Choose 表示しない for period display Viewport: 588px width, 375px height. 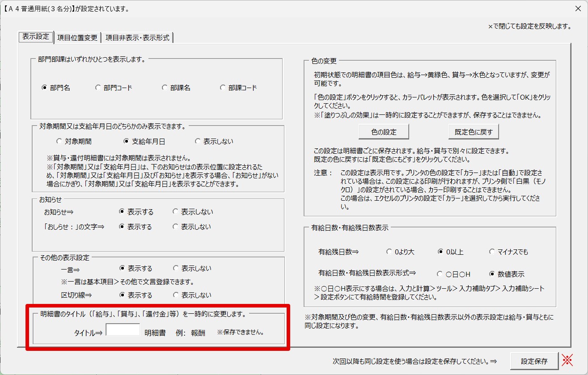(x=198, y=142)
